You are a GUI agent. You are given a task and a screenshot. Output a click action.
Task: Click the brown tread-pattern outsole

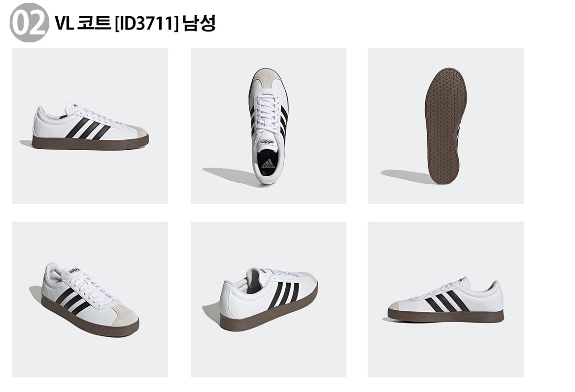[445, 126]
